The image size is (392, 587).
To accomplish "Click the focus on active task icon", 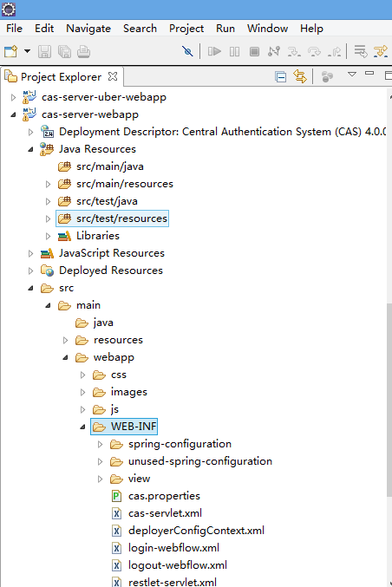I will click(x=327, y=77).
